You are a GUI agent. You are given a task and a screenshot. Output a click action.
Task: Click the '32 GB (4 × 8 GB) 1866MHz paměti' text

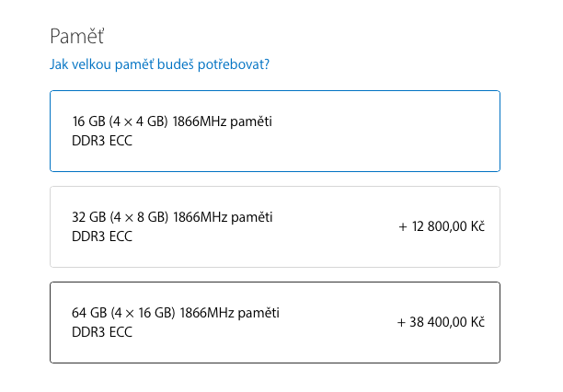[x=172, y=217]
